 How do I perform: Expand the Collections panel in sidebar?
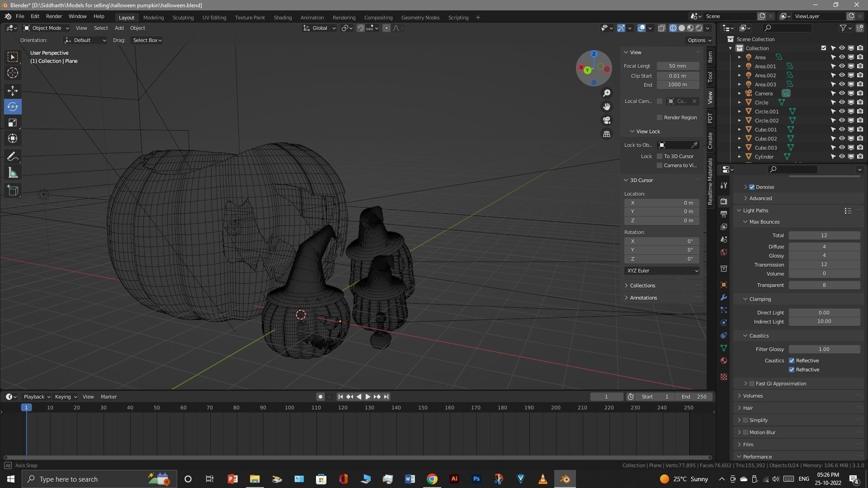(x=642, y=286)
